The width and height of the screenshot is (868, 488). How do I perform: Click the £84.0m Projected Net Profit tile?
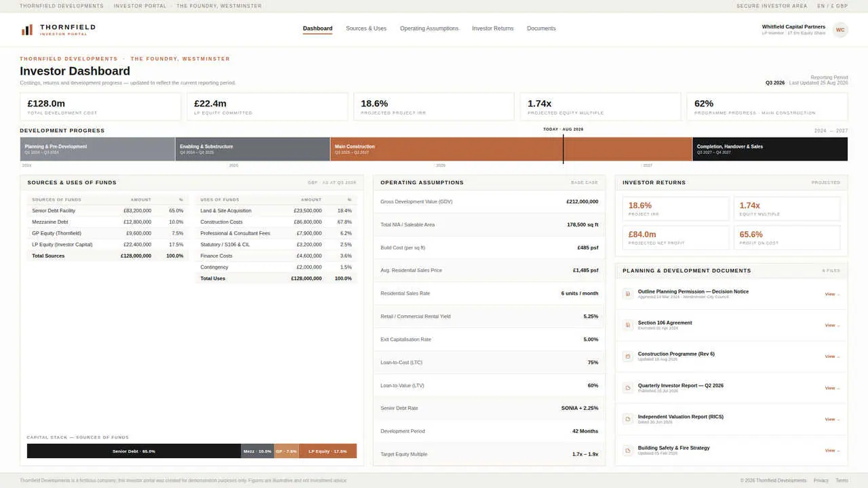click(675, 237)
